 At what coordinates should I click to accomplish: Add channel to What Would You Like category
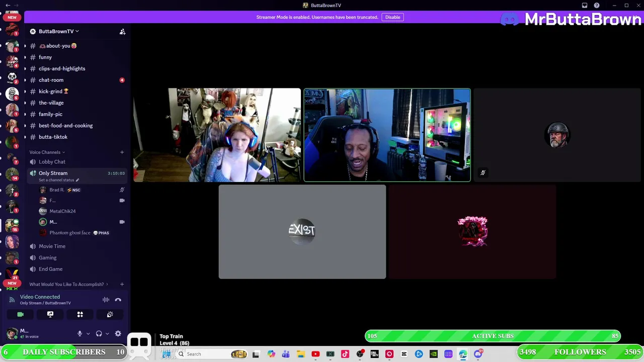point(122,285)
